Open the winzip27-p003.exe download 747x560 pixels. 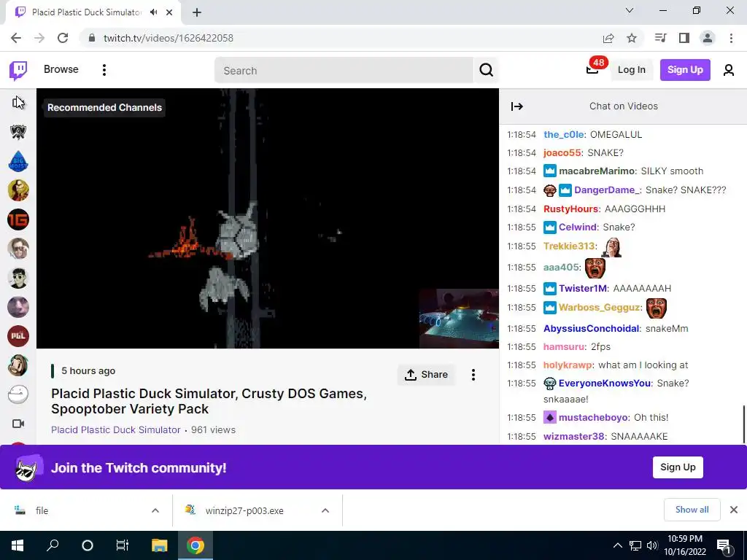point(244,511)
